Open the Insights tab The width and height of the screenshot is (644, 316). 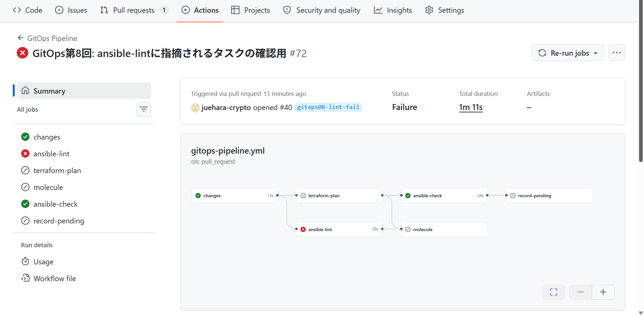[393, 10]
